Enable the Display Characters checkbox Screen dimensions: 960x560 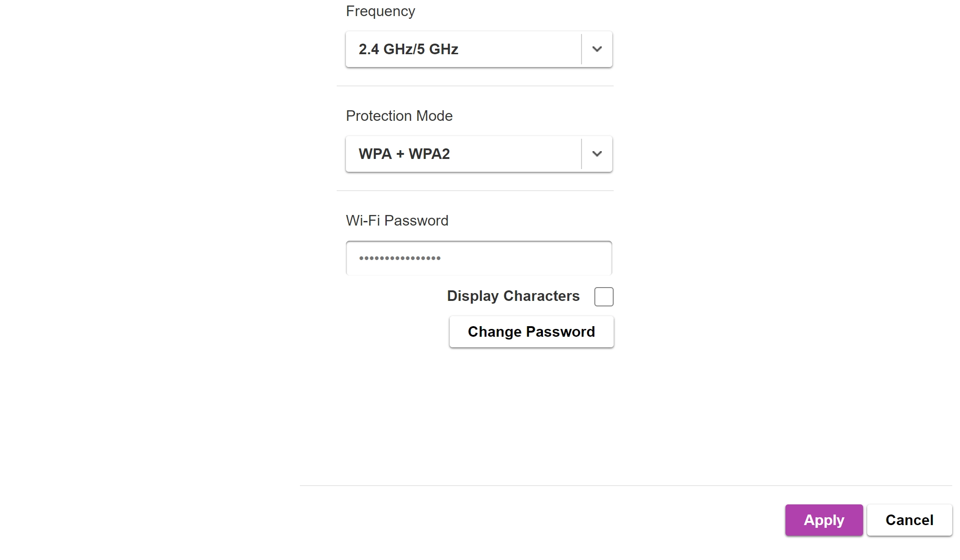coord(604,297)
